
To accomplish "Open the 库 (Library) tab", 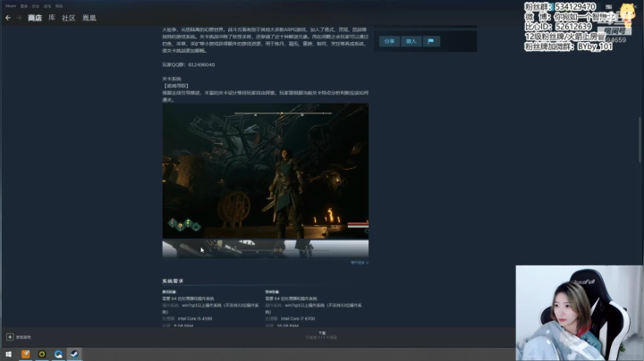I will click(x=52, y=18).
